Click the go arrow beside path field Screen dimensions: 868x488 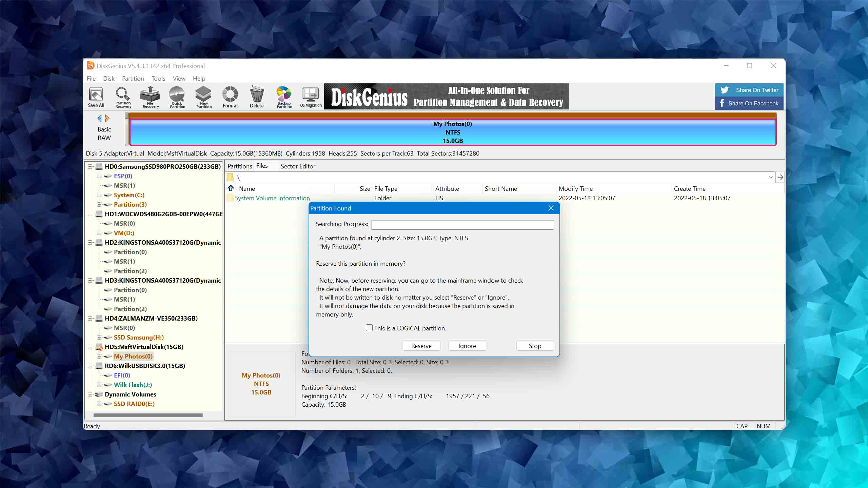(780, 177)
